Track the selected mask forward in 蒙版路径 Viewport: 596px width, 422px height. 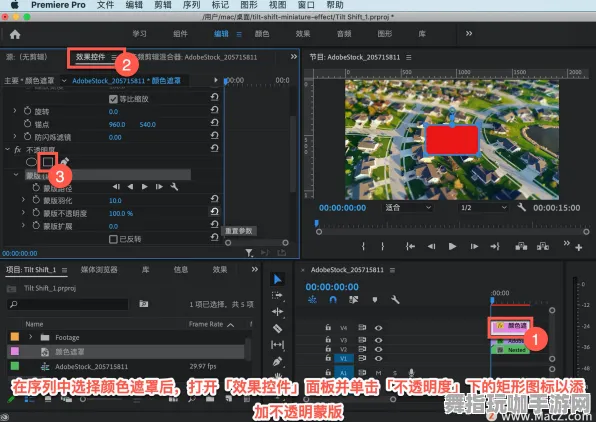pyautogui.click(x=144, y=187)
